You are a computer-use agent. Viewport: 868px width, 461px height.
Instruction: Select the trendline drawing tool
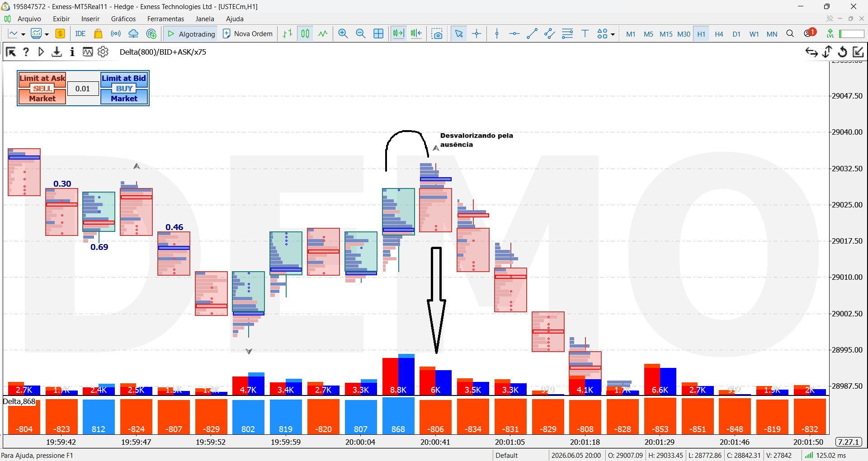[532, 34]
